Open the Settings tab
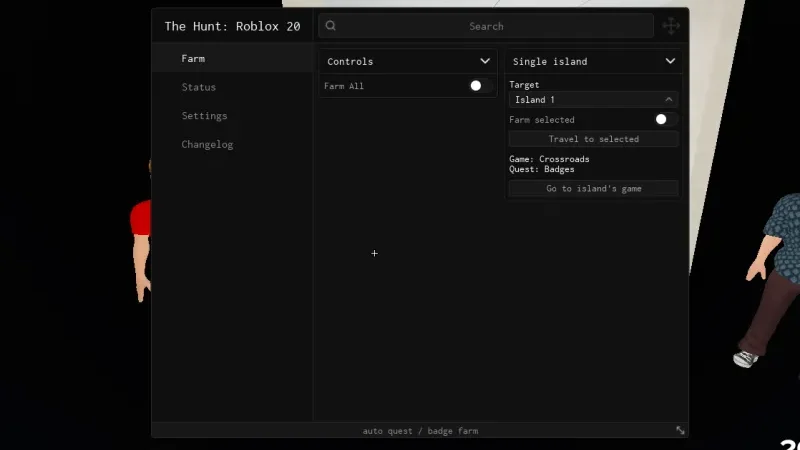This screenshot has height=450, width=800. pyautogui.click(x=233, y=116)
